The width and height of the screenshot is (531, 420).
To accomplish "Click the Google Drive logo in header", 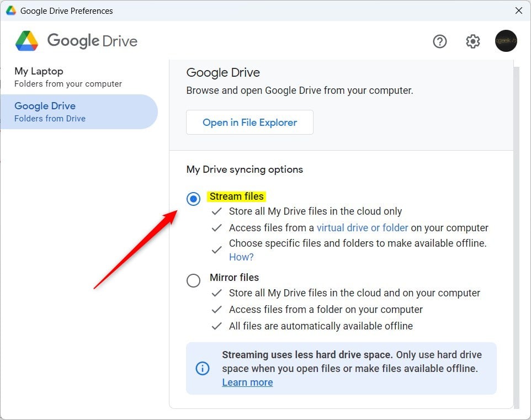I will click(x=76, y=41).
